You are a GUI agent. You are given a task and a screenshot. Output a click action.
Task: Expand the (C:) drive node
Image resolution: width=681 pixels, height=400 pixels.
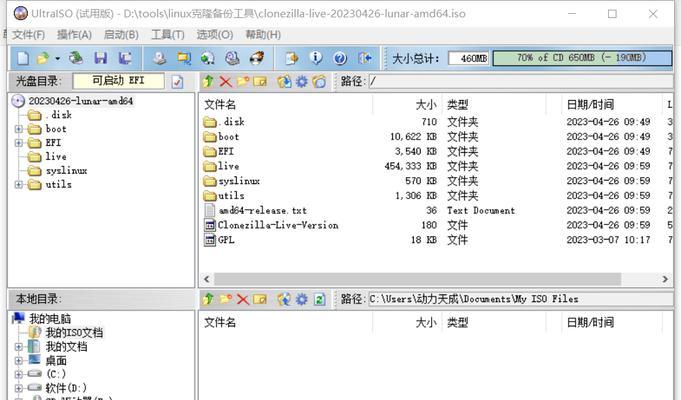coord(19,374)
